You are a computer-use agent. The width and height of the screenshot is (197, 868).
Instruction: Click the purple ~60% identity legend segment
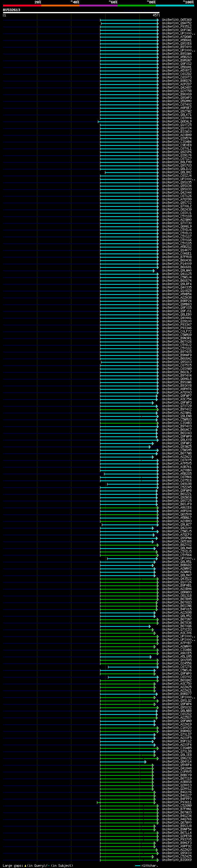click(98, 6)
